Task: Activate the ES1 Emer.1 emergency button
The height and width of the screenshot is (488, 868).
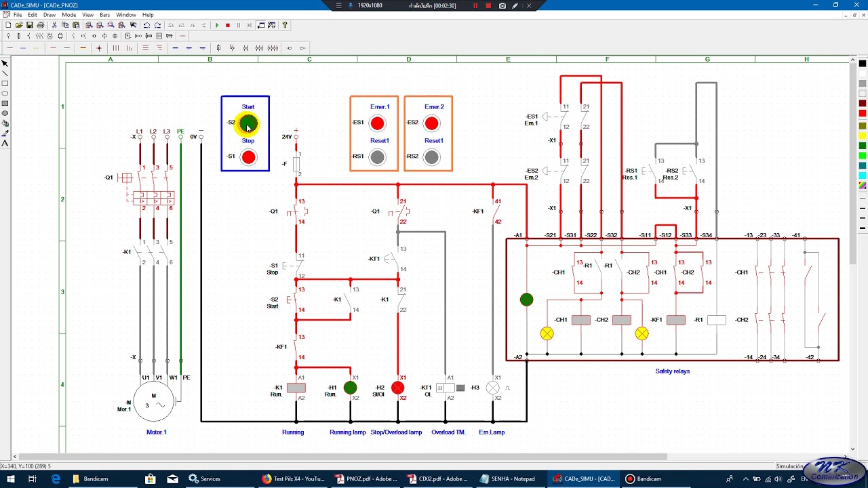Action: pos(377,123)
